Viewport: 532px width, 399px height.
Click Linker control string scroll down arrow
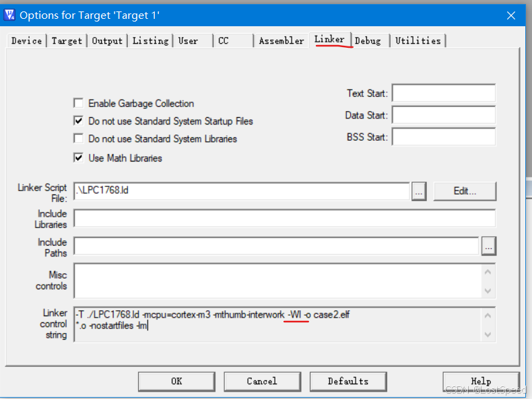point(488,334)
